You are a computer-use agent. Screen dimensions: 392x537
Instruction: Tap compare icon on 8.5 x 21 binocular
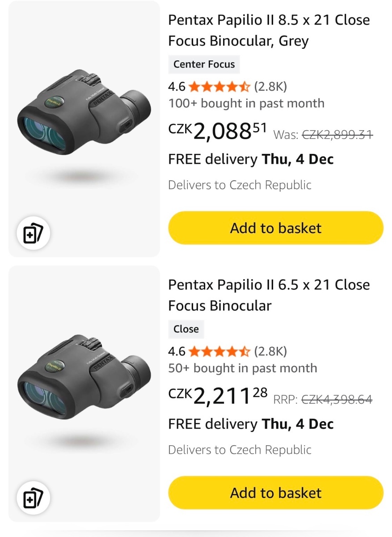(x=33, y=233)
